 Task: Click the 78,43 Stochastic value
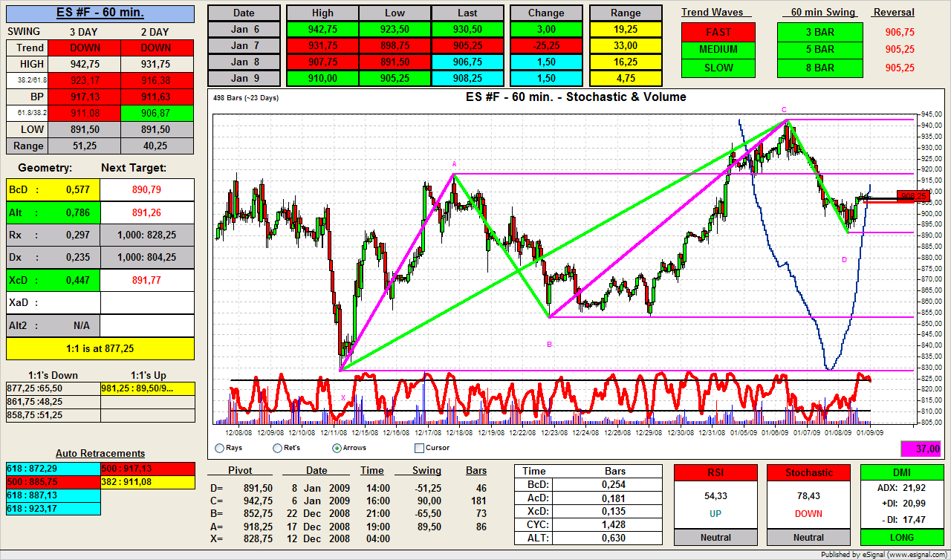click(808, 495)
